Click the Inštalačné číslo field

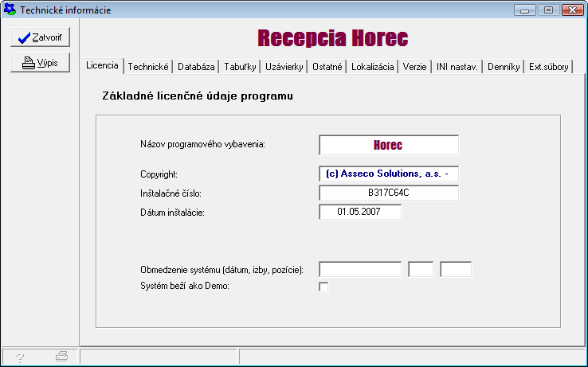coord(388,193)
